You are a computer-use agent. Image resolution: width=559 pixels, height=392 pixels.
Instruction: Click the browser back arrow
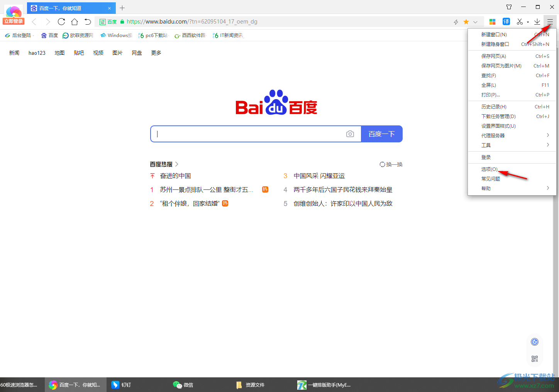(x=34, y=22)
